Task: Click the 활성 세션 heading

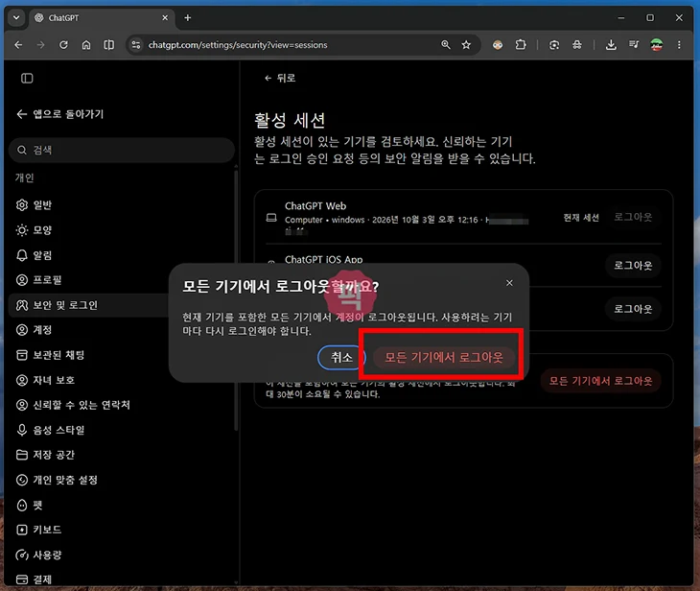Action: pos(290,120)
